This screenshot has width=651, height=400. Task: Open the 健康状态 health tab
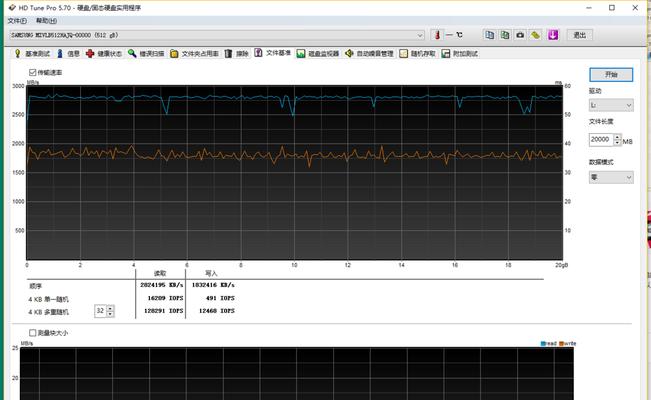104,54
